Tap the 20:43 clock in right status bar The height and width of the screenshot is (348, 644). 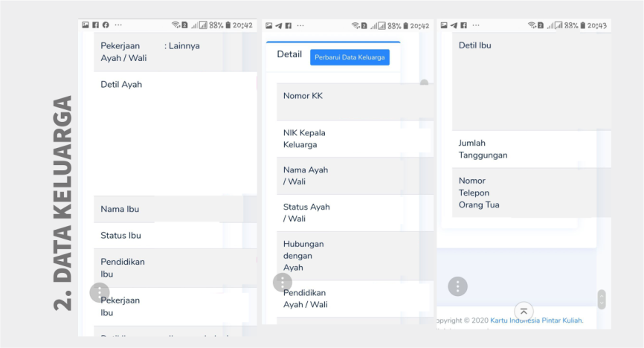pos(597,25)
